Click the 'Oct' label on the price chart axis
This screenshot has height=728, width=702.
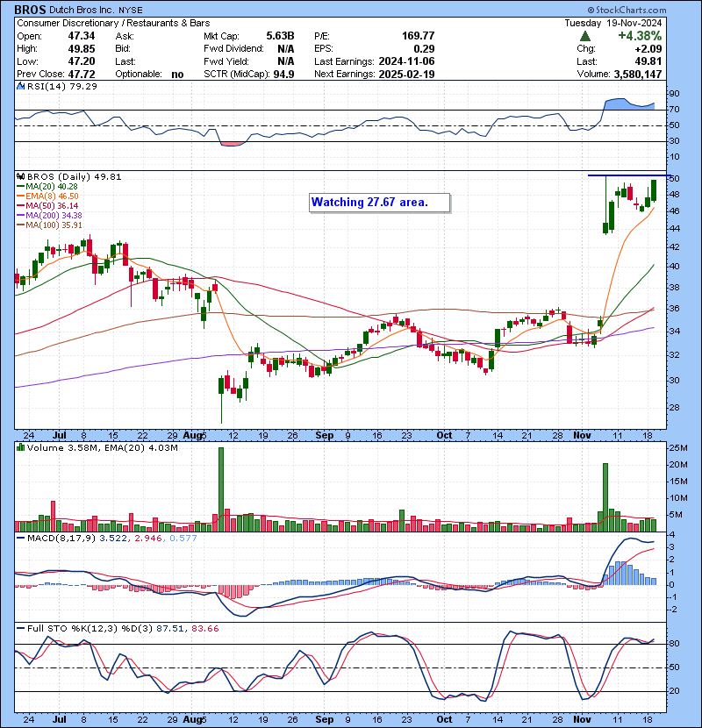(x=444, y=435)
